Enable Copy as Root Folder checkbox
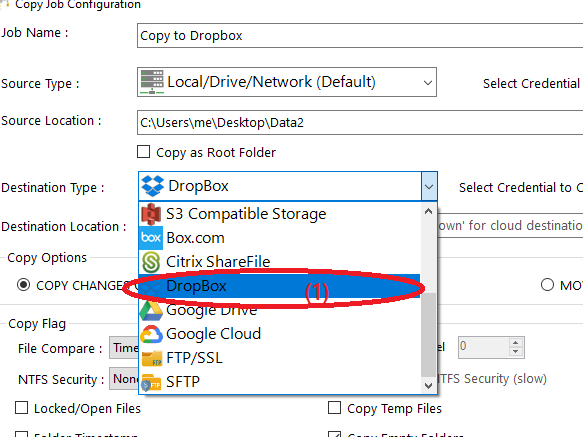This screenshot has width=583, height=437. point(144,152)
